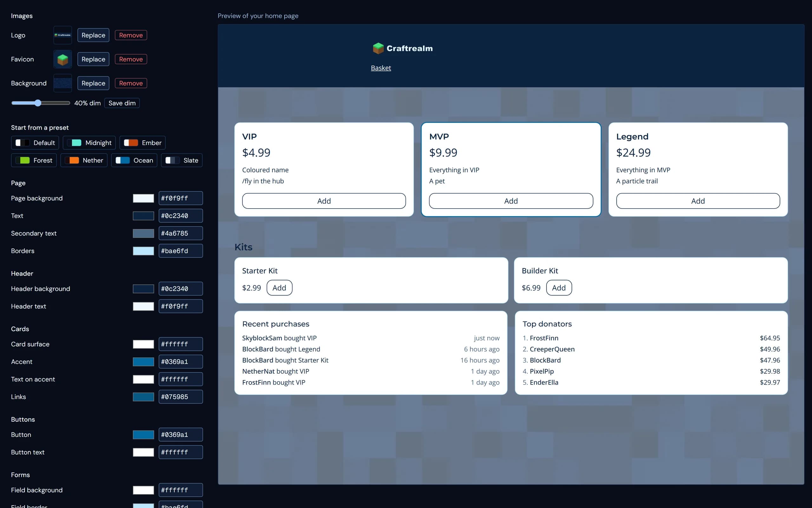Open the Button color swatch
The height and width of the screenshot is (508, 812).
click(143, 434)
